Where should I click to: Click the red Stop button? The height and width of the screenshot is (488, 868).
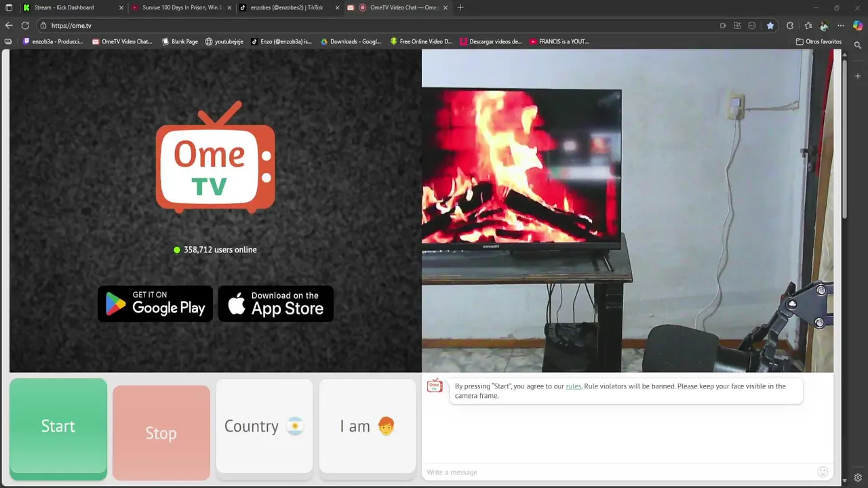[x=161, y=432]
